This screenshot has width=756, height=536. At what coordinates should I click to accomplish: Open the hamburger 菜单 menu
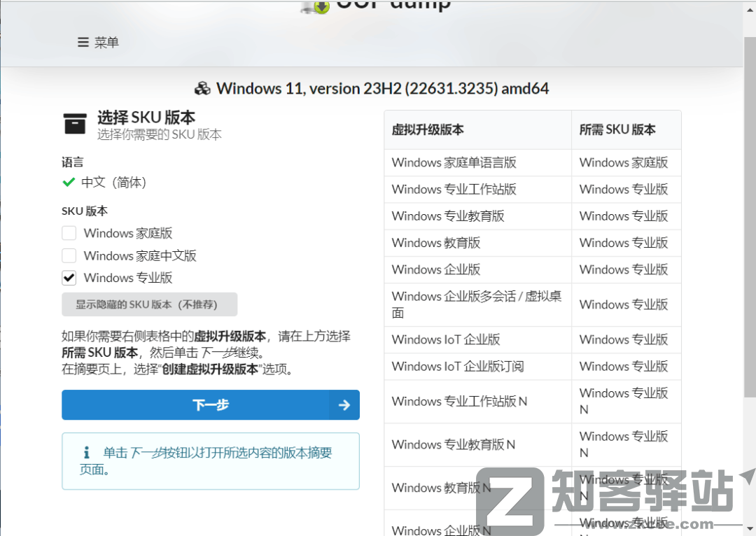click(x=98, y=43)
